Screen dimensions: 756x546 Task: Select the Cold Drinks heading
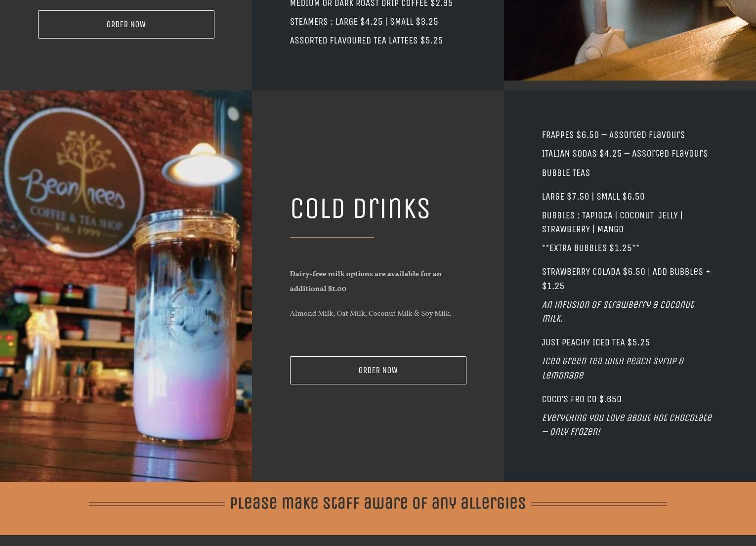point(360,208)
